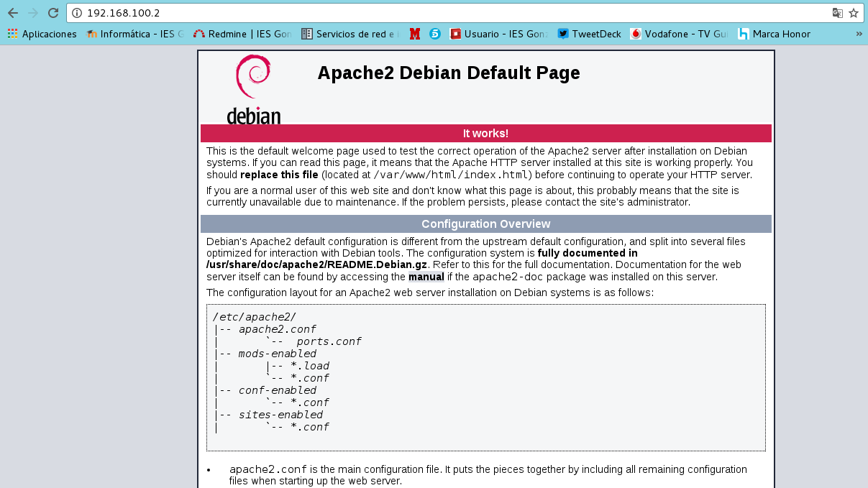Image resolution: width=868 pixels, height=488 pixels.
Task: Click the browser Forward arrow
Action: (x=32, y=13)
